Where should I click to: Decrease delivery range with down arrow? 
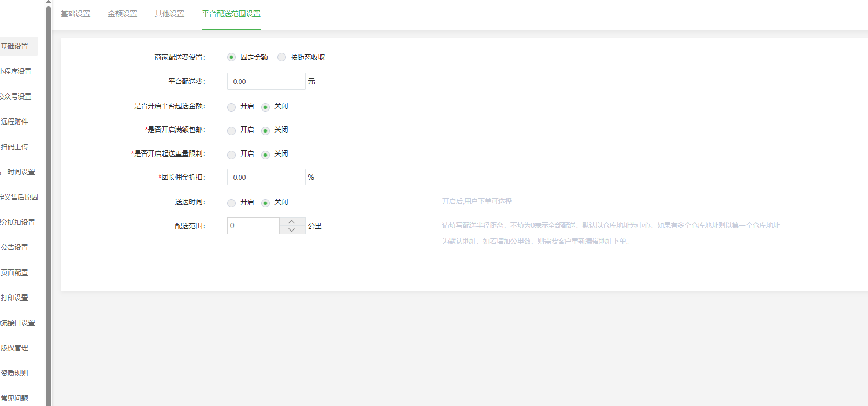tap(292, 230)
